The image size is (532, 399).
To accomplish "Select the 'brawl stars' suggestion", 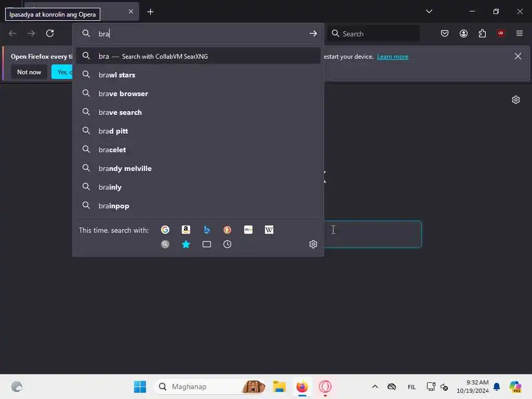I will click(x=198, y=75).
